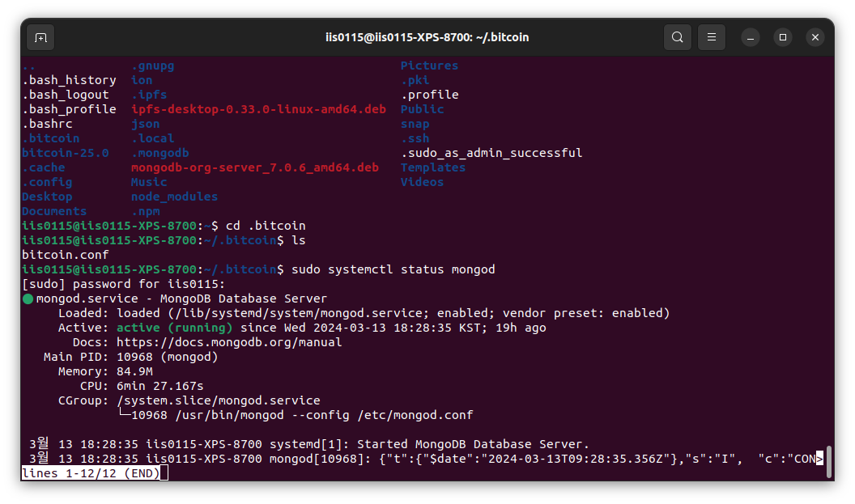Click mongodb-org-server_7.0.6_amd64.deb file name

(255, 167)
